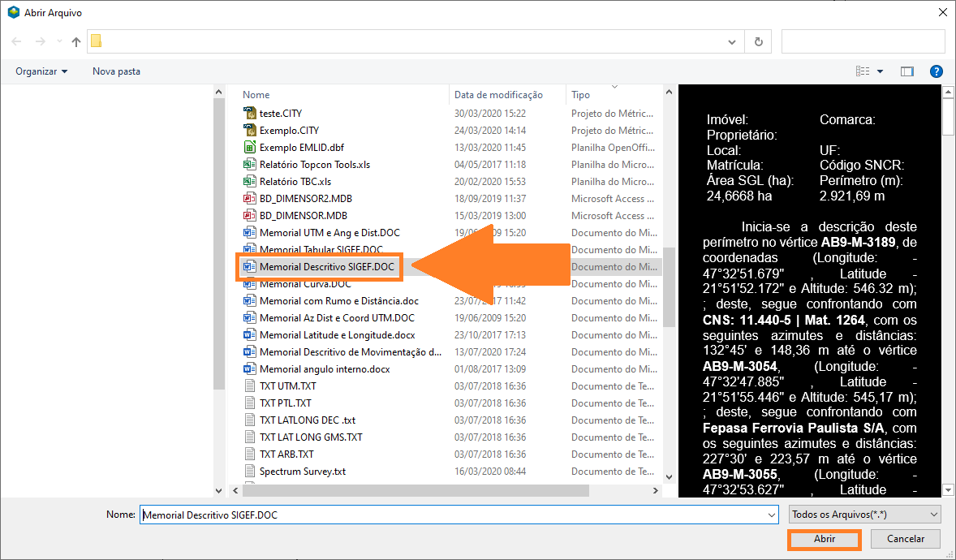
Task: Click the view mode icon
Action: coord(863,71)
